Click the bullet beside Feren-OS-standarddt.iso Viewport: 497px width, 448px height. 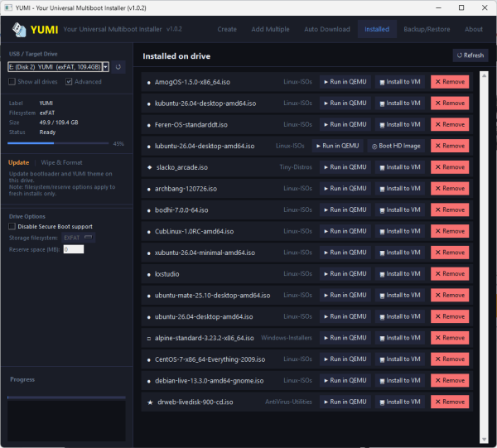149,125
